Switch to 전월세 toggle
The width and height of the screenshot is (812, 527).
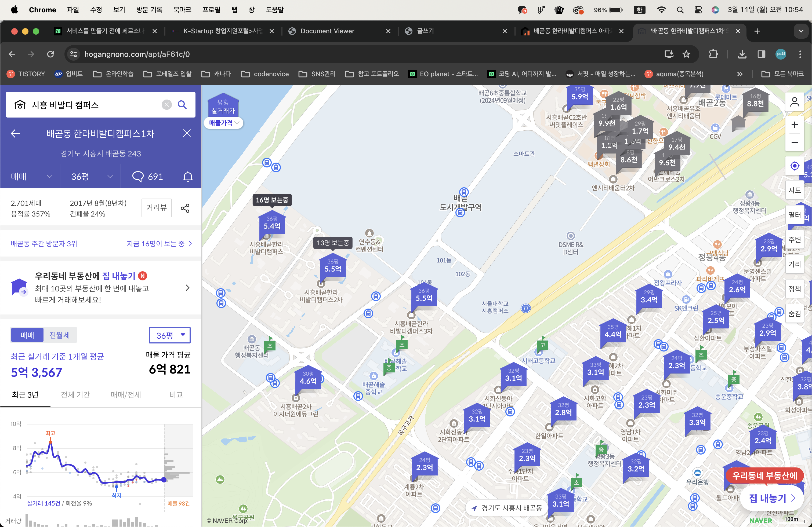coord(60,335)
